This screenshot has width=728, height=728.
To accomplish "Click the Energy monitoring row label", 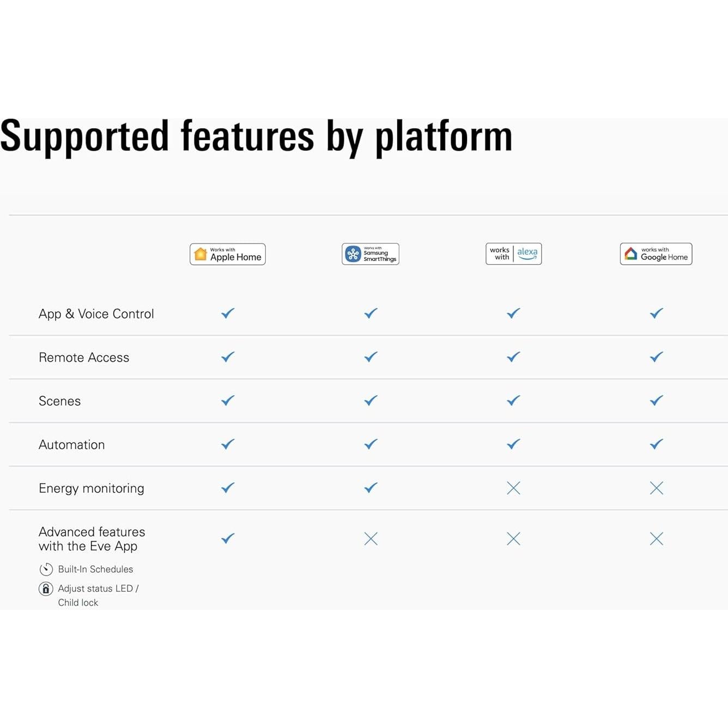I will pos(92,488).
